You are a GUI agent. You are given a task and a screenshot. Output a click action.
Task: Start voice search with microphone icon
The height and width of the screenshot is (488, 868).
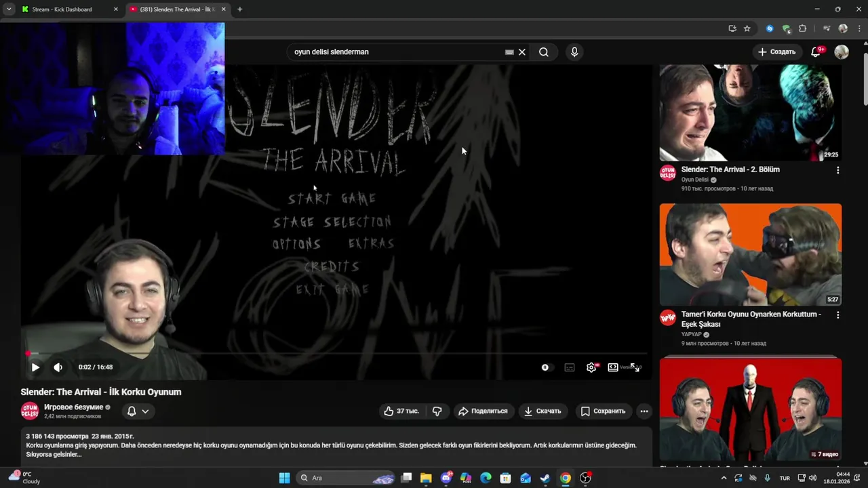click(x=574, y=52)
